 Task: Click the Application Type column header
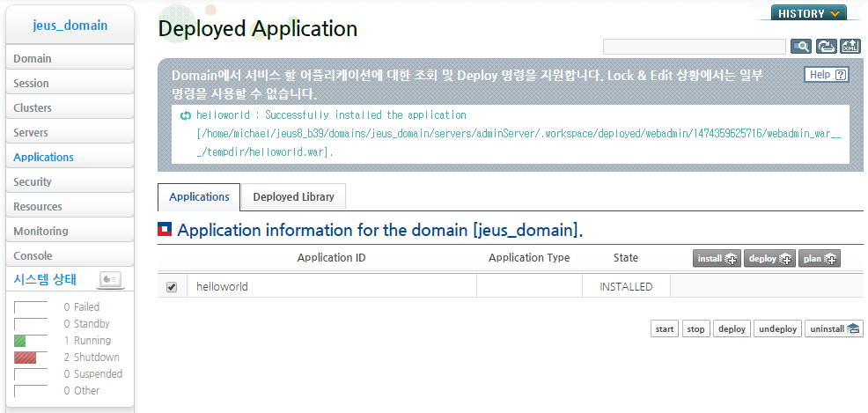[x=529, y=257]
